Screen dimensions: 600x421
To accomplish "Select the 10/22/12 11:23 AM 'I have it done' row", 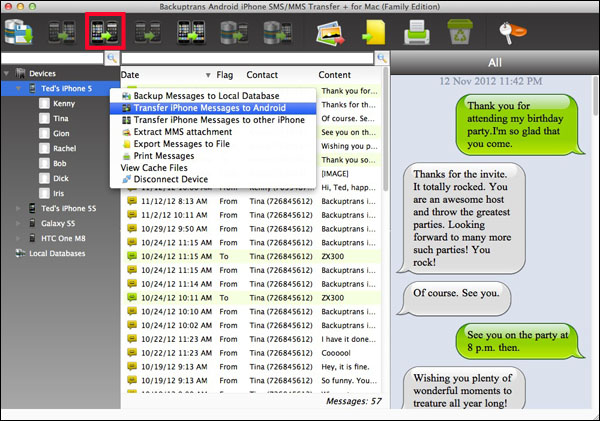I will (251, 339).
